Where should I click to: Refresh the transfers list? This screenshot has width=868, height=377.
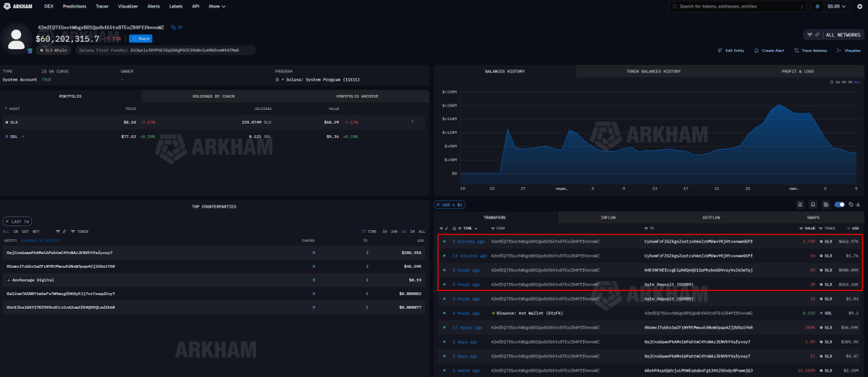point(800,205)
